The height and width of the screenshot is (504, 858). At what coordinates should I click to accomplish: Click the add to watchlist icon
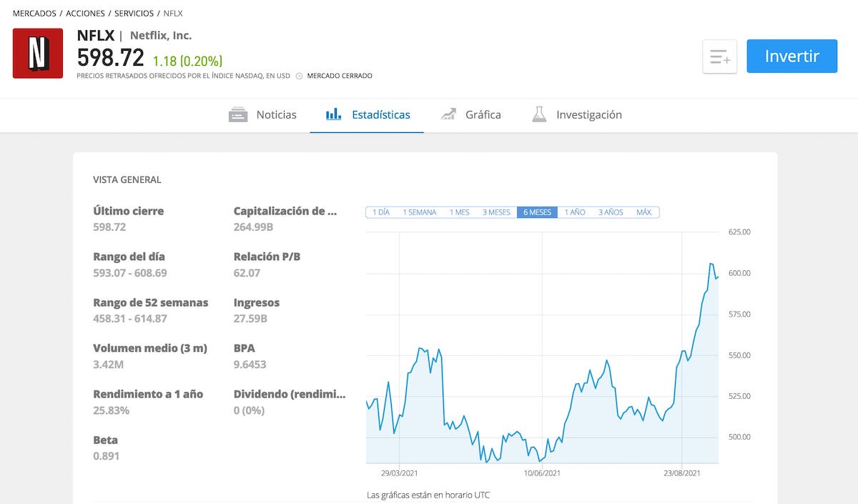[x=719, y=56]
